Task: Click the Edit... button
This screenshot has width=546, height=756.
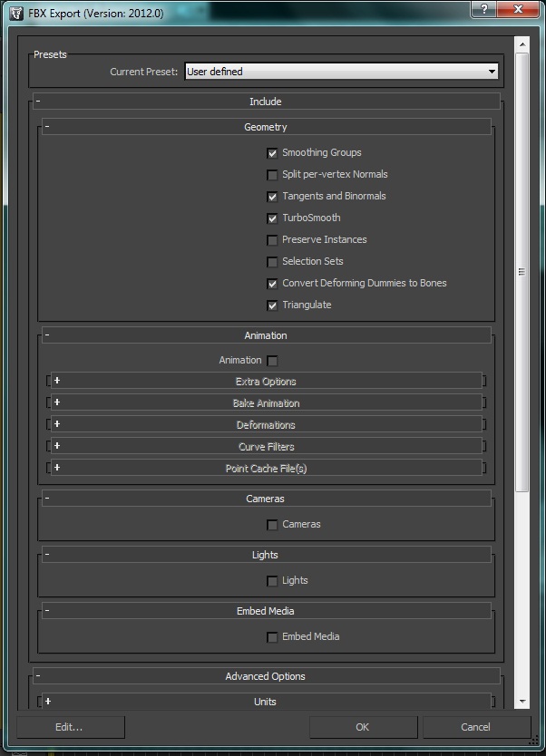Action: (71, 727)
